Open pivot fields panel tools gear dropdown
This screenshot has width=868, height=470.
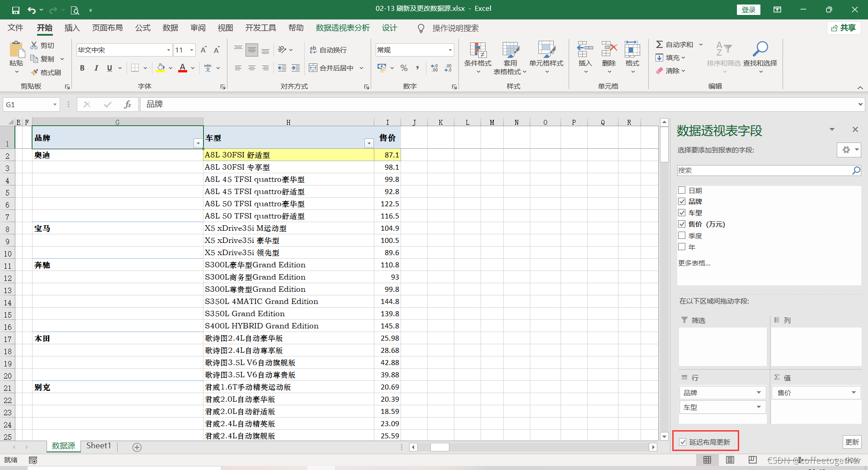(849, 150)
